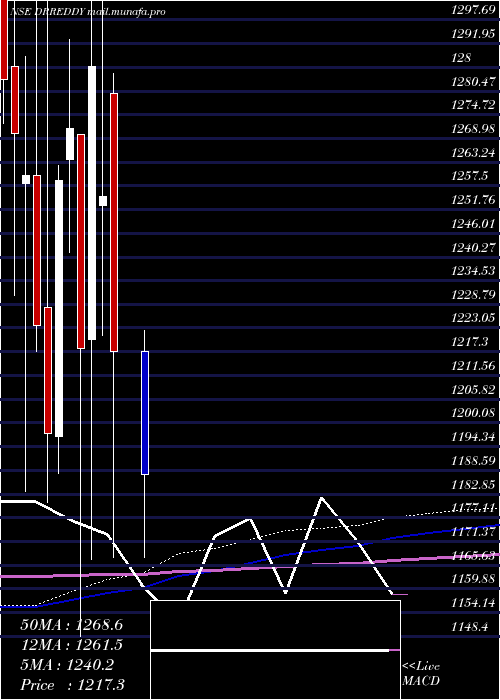Click the 1188.59 price label
The height and width of the screenshot is (700, 500).
pyautogui.click(x=473, y=461)
